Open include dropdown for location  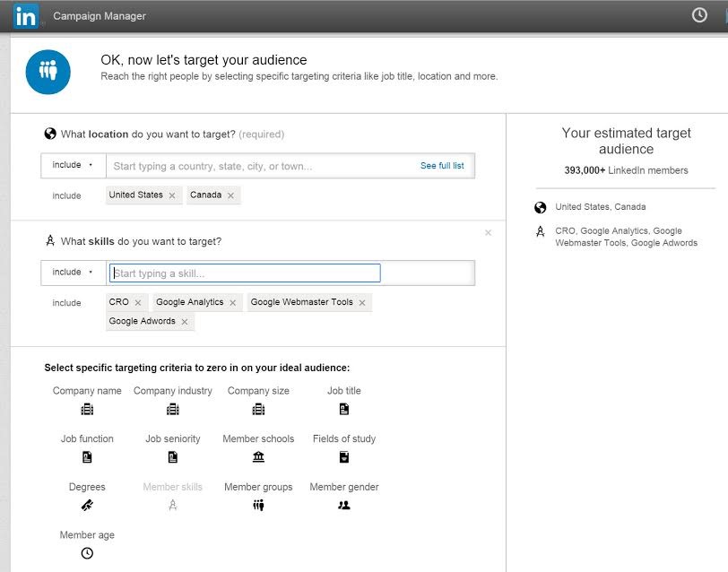73,165
